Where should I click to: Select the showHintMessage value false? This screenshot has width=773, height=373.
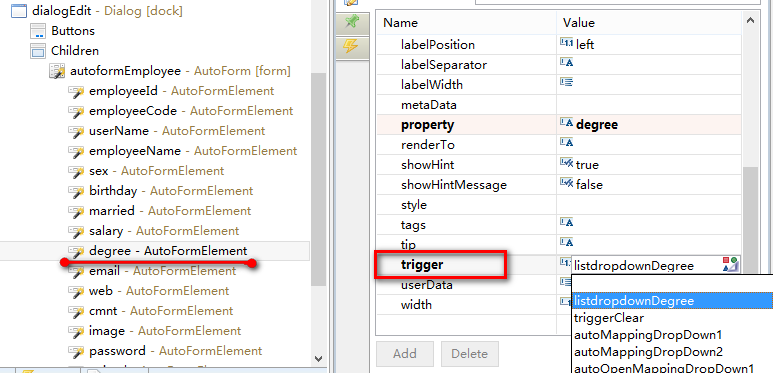tap(589, 185)
